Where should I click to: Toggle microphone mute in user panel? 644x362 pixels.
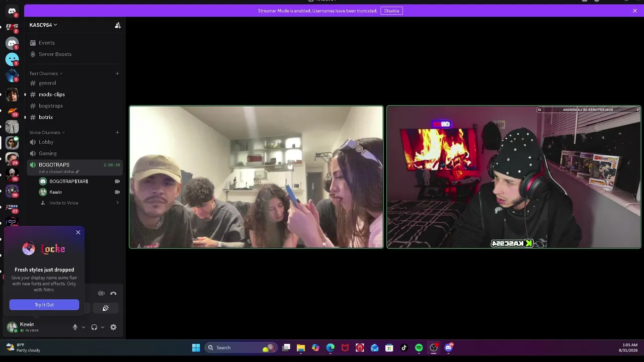[75, 327]
